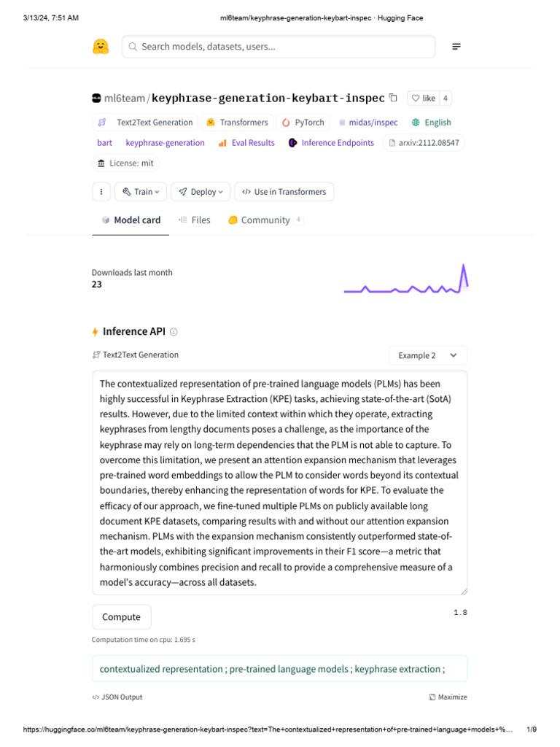Click Use in Transformers button

[284, 192]
